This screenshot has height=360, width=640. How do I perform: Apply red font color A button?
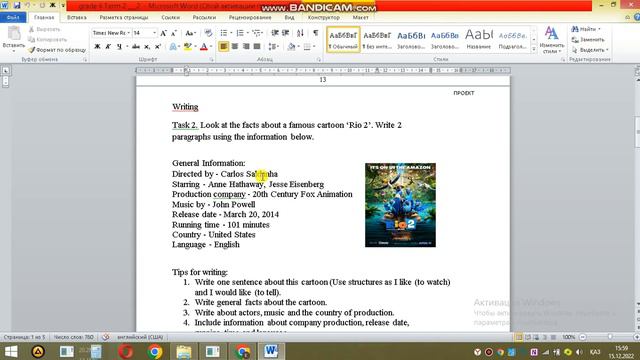(204, 47)
